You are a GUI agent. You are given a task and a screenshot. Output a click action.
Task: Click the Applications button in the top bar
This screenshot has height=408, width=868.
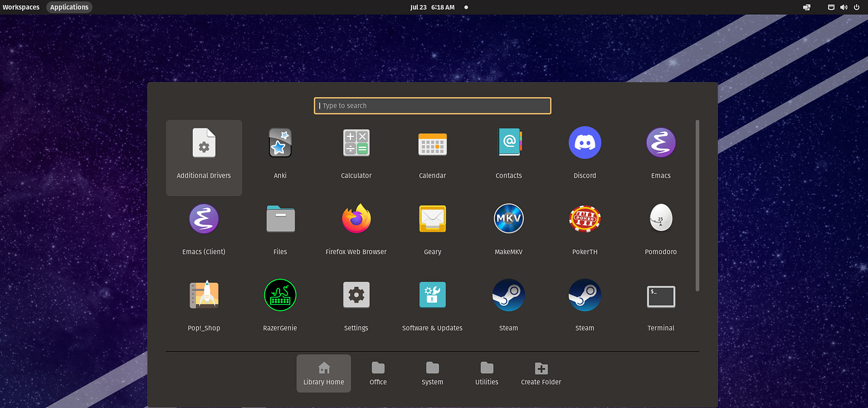pyautogui.click(x=69, y=7)
